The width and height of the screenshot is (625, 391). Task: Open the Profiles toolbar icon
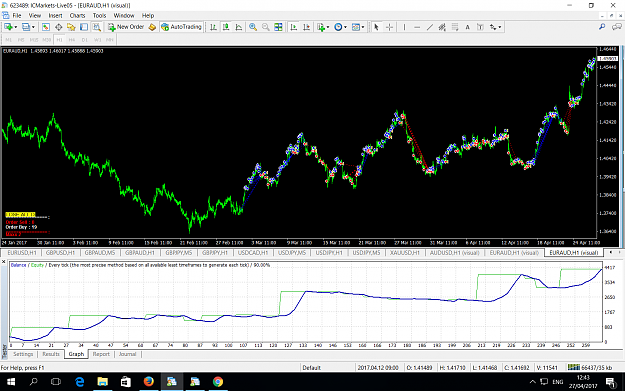point(26,27)
